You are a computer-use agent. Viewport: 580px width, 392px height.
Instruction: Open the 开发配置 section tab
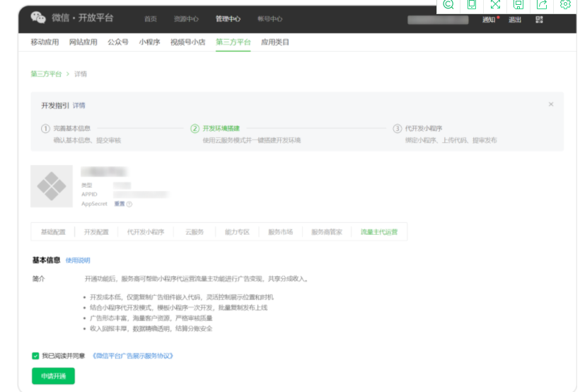pyautogui.click(x=96, y=232)
